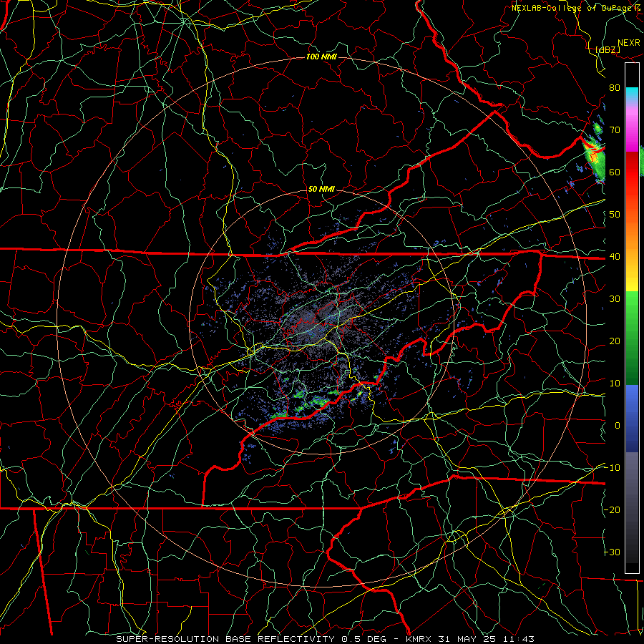Click the -20 value on dBZ scale
Viewport: 644px width, 644px height.
coord(613,510)
